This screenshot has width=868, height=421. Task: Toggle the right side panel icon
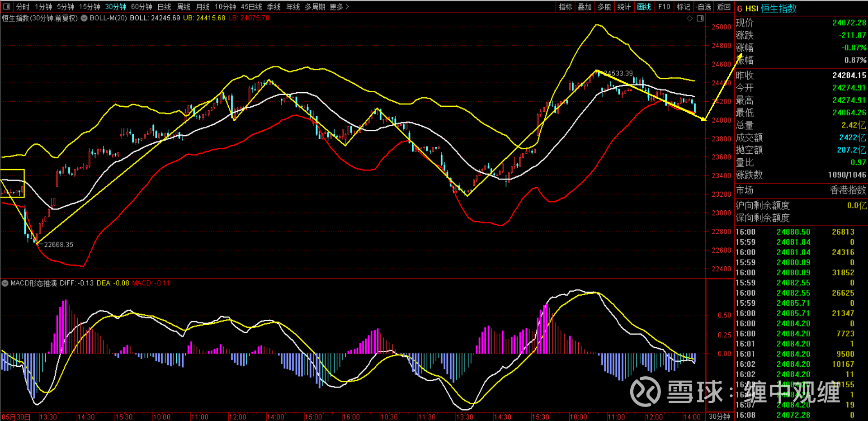(700, 19)
